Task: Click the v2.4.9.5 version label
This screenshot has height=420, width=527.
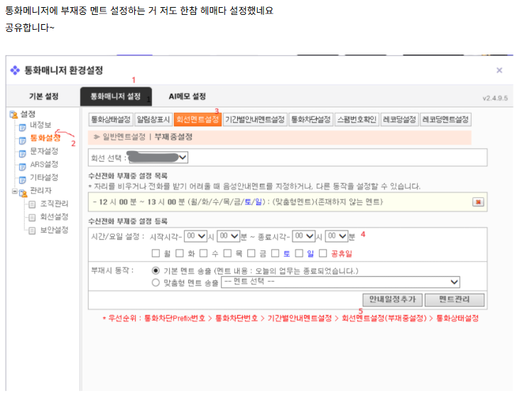Action: coord(495,99)
